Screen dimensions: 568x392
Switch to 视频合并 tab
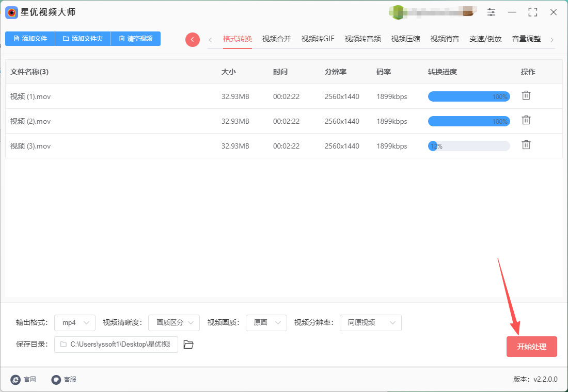click(276, 39)
